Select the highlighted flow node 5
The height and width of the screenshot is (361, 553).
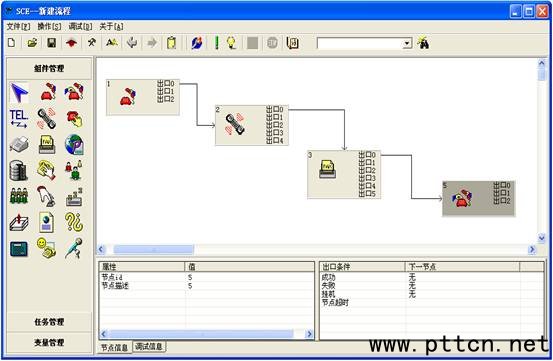point(479,198)
